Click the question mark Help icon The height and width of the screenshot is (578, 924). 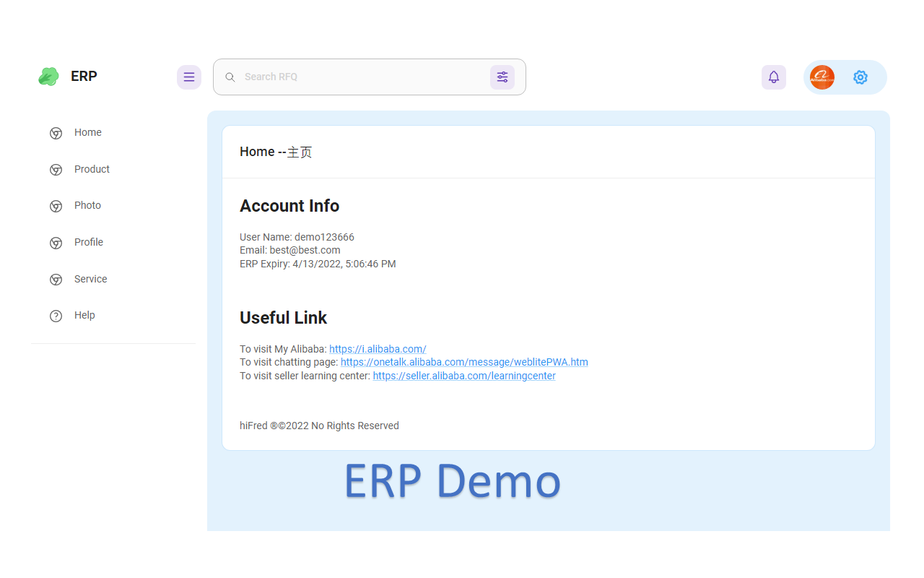coord(56,316)
